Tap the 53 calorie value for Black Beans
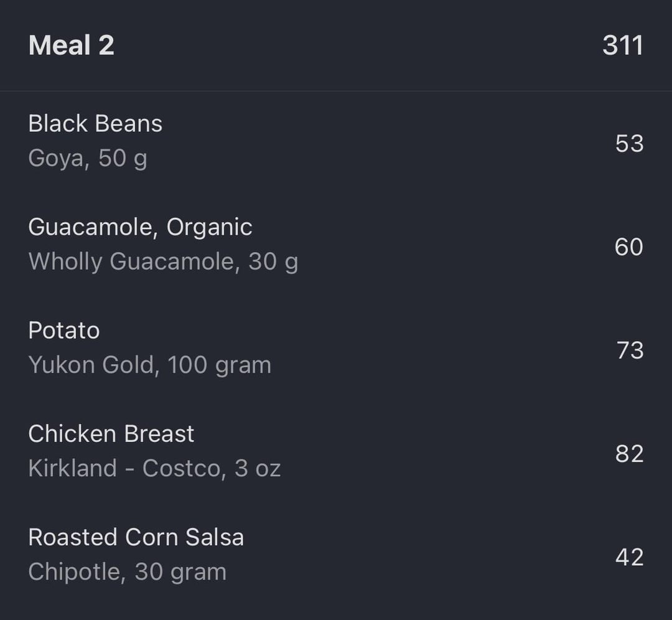Image resolution: width=672 pixels, height=620 pixels. [630, 143]
